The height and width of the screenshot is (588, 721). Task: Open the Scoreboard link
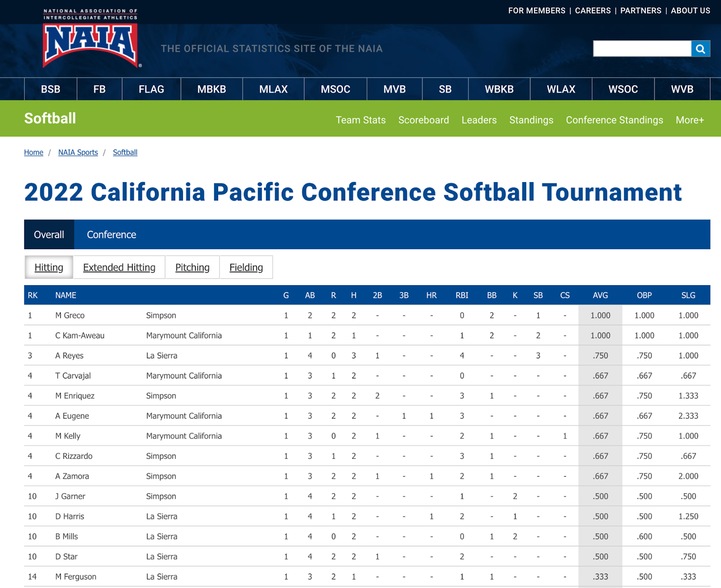pyautogui.click(x=423, y=120)
